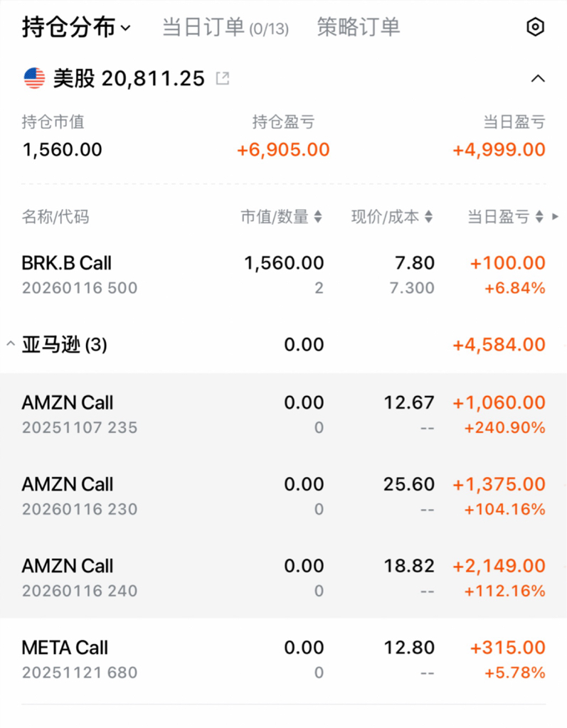Collapse the 亚马逊 (3) group
The image size is (567, 728).
pyautogui.click(x=11, y=344)
